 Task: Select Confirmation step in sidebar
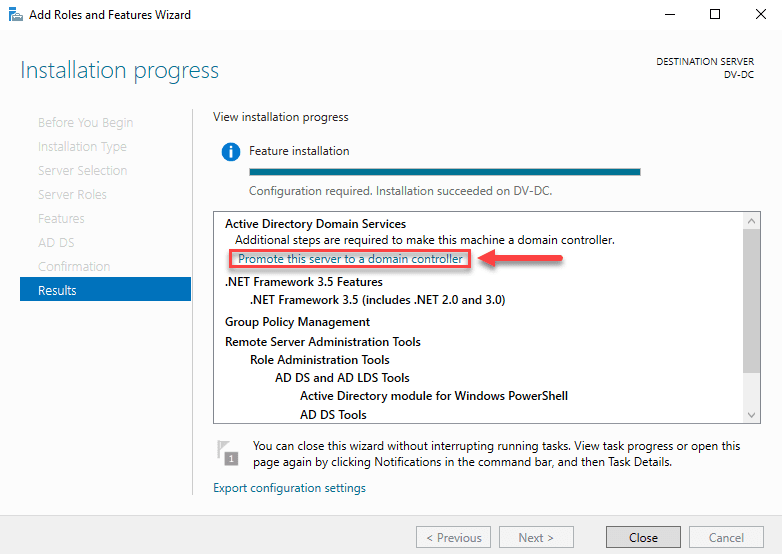74,266
